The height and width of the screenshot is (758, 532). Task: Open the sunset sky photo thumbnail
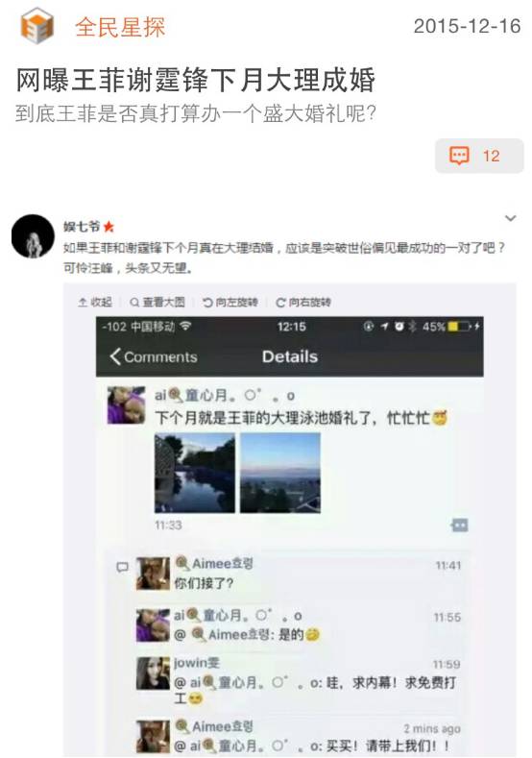coord(280,473)
